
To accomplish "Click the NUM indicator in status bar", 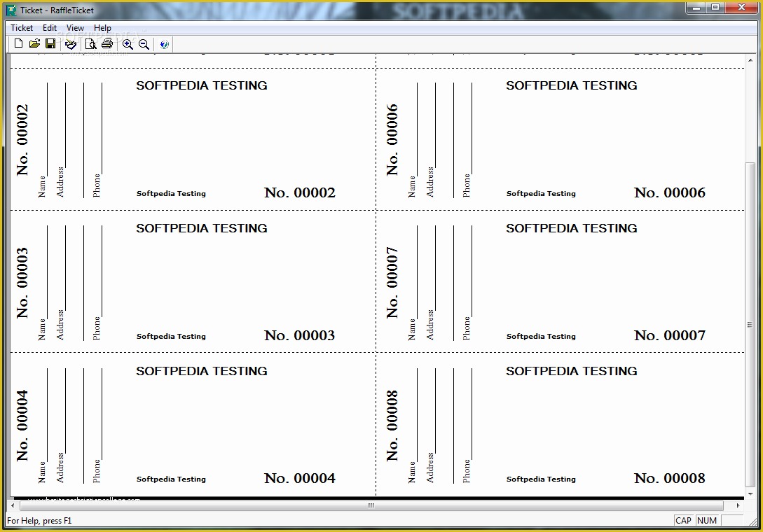I will [x=706, y=520].
